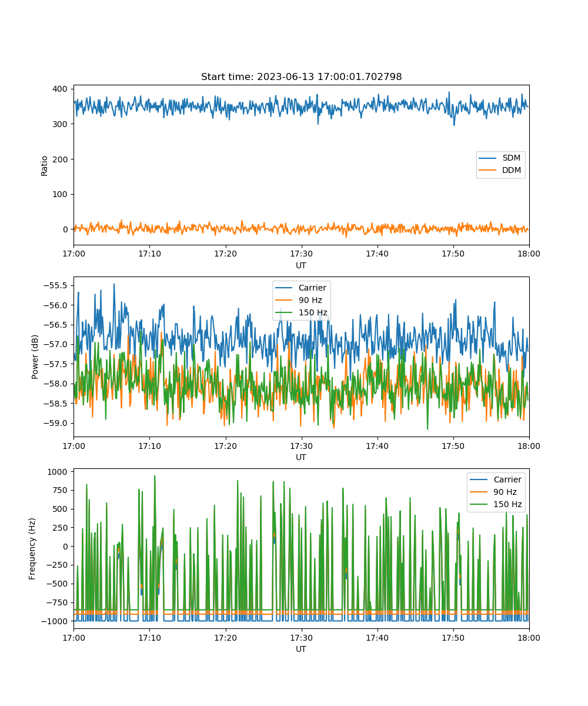Click the 'Frequency (Hz)' y-axis label
The height and width of the screenshot is (706, 588).
click(x=32, y=548)
